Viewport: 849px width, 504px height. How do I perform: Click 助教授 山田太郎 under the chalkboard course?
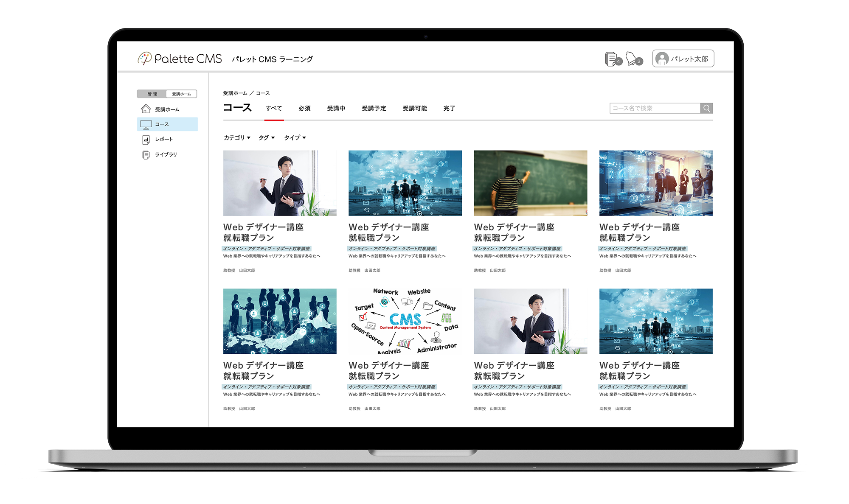[490, 270]
